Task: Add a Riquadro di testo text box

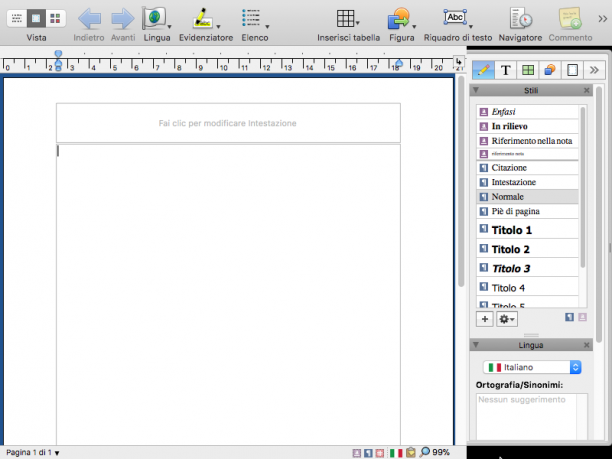Action: pyautogui.click(x=455, y=18)
